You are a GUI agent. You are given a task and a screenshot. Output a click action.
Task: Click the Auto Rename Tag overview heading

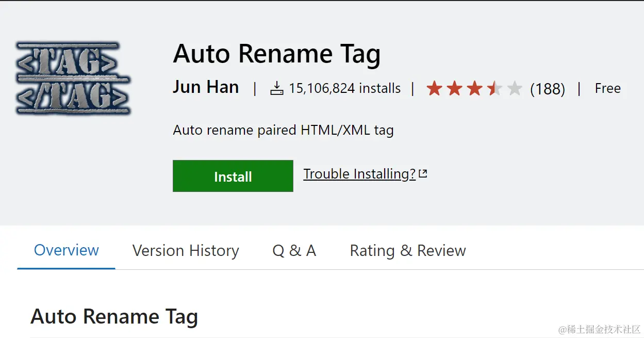click(114, 316)
